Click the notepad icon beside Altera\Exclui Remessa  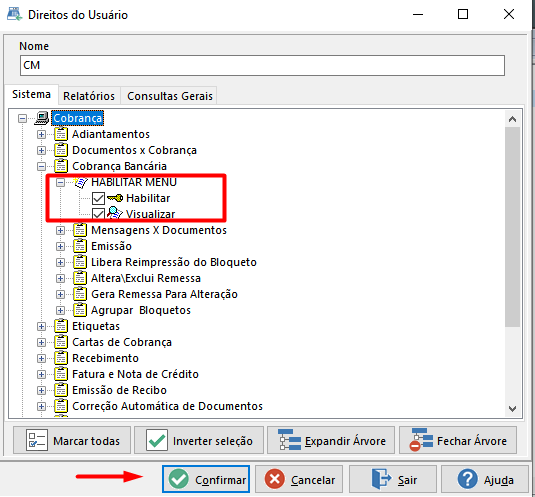point(80,278)
